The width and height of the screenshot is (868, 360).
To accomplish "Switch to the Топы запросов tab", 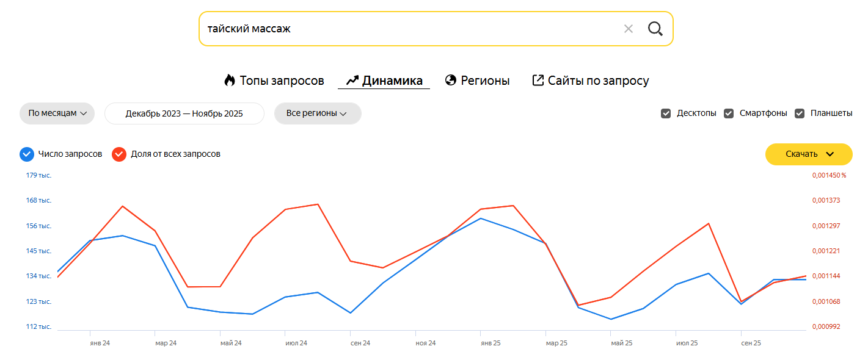I will click(282, 81).
